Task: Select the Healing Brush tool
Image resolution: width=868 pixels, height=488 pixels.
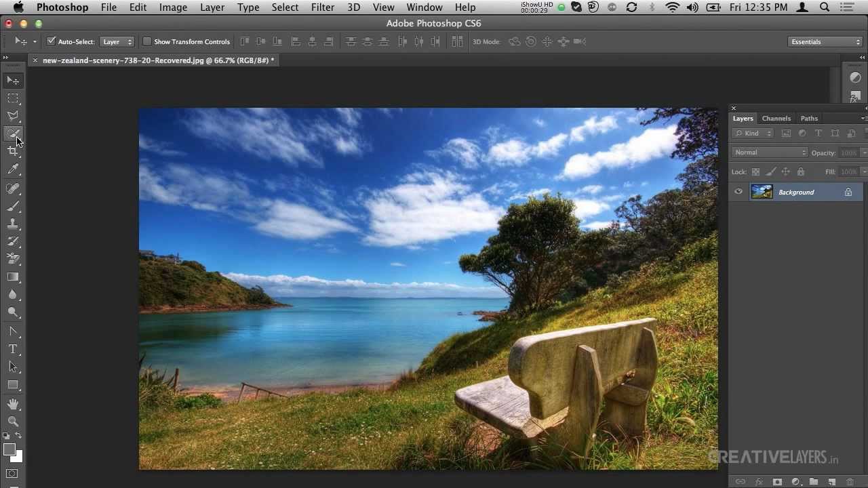Action: tap(13, 188)
